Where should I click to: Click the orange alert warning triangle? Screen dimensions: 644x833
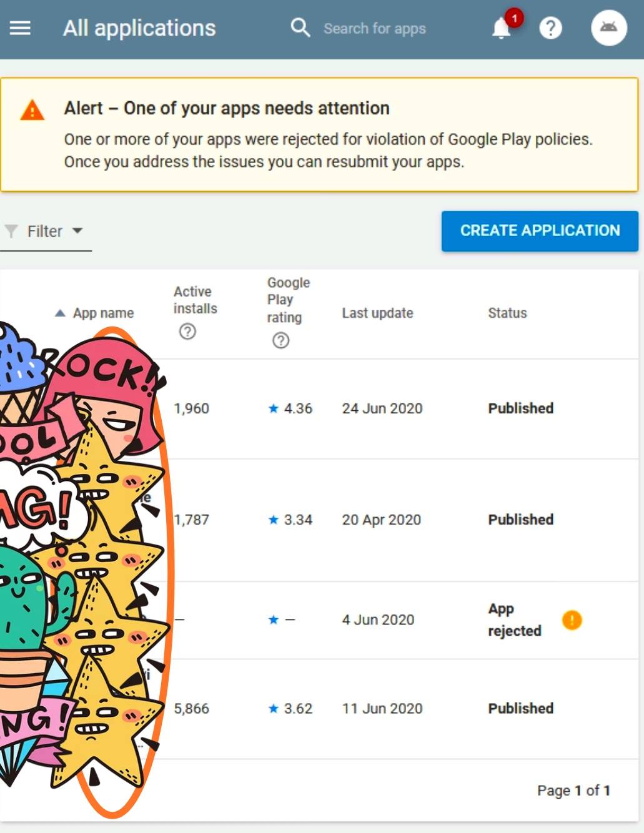tap(32, 110)
